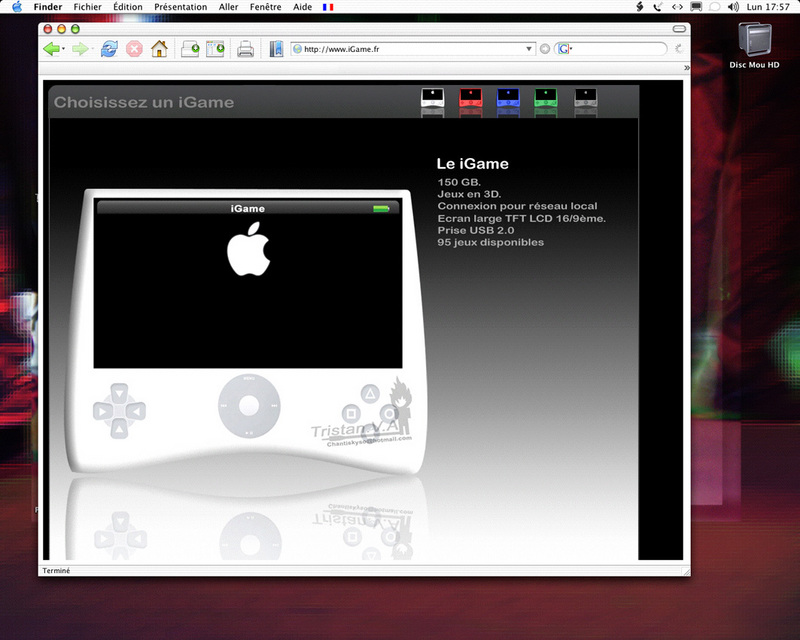Click the bottom D-pad button on the iGame
The height and width of the screenshot is (640, 800).
click(x=119, y=428)
